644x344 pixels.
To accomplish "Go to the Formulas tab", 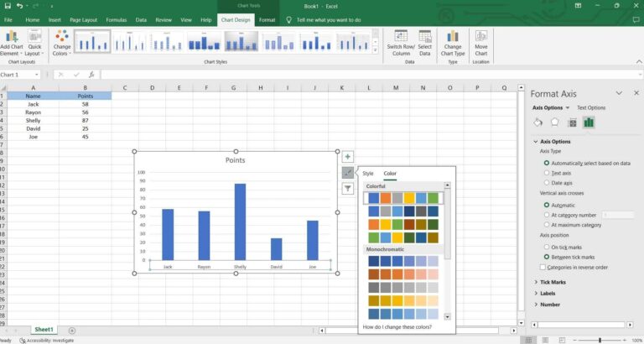I will coord(117,20).
